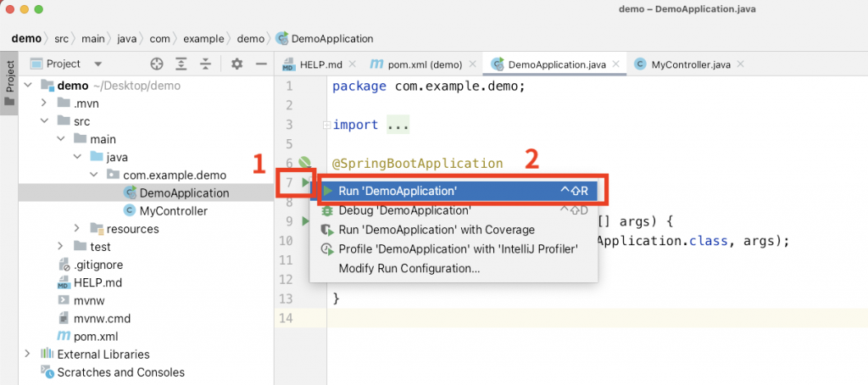Toggle the Project tool window side tab
This screenshot has width=868, height=385.
[x=8, y=83]
